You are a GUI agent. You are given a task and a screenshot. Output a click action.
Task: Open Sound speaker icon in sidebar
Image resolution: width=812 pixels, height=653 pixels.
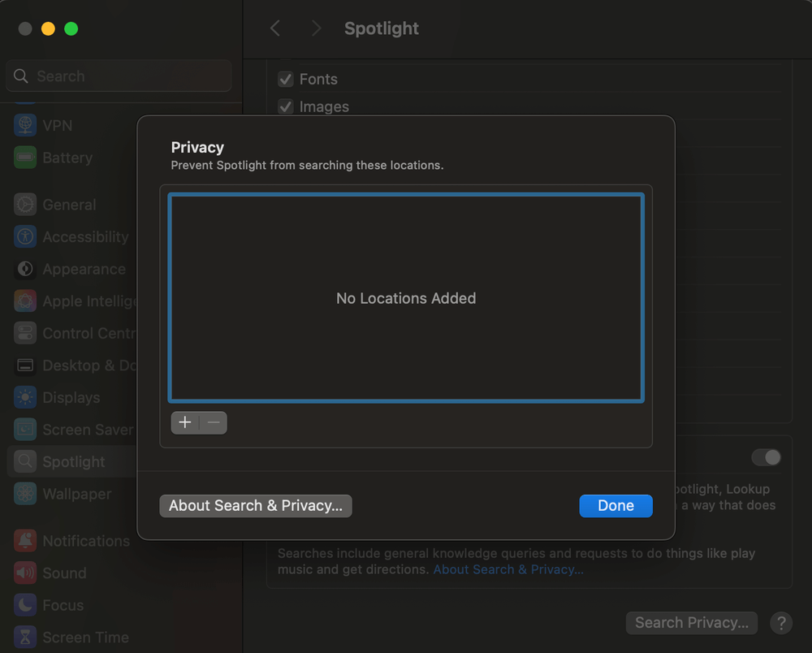point(25,573)
